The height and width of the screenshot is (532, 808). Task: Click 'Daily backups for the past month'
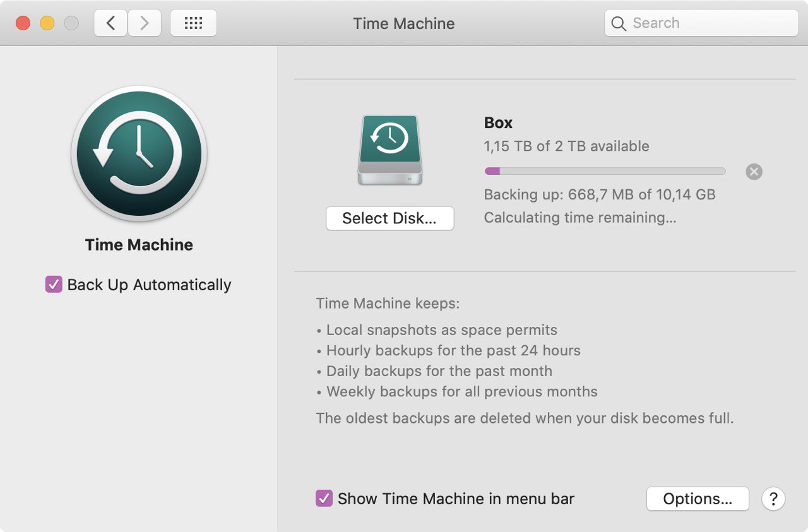[439, 371]
